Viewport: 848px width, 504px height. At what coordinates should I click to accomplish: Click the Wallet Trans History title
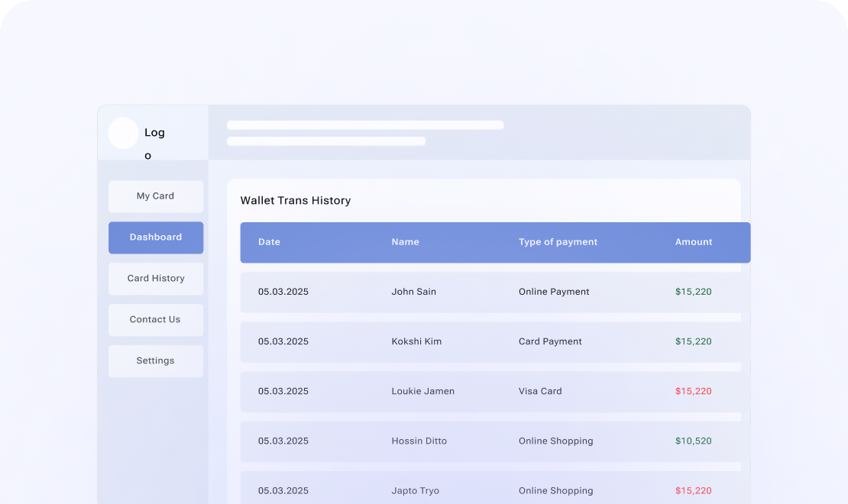296,201
